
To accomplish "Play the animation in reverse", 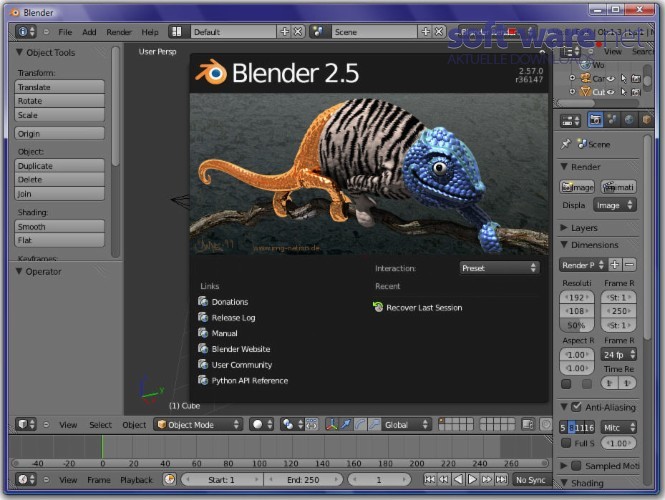I will [458, 480].
